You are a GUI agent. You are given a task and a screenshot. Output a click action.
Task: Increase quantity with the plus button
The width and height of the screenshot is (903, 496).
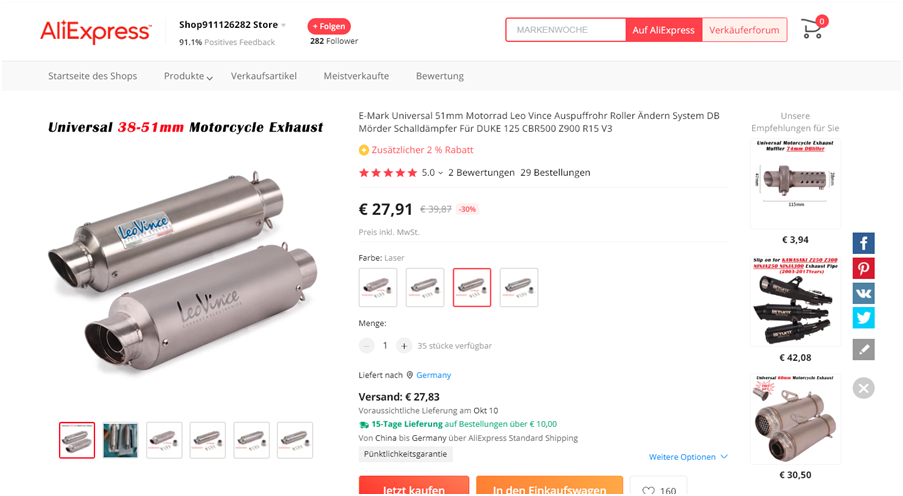click(x=404, y=346)
